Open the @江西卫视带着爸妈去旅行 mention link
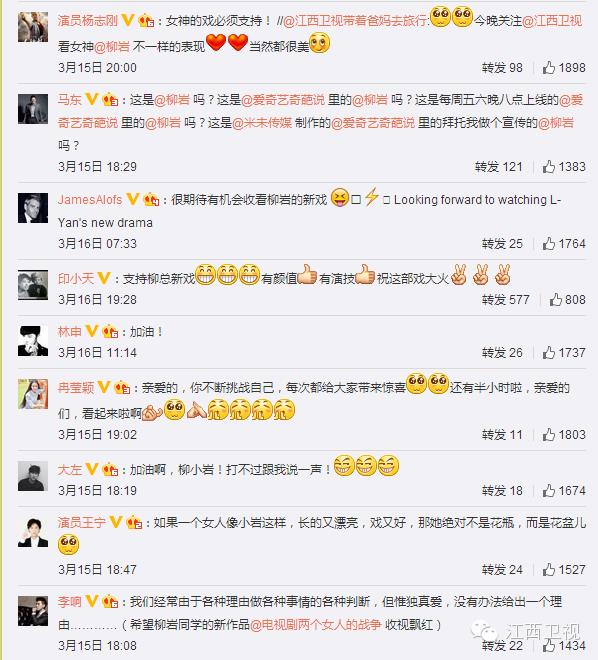The image size is (598, 660). (356, 21)
